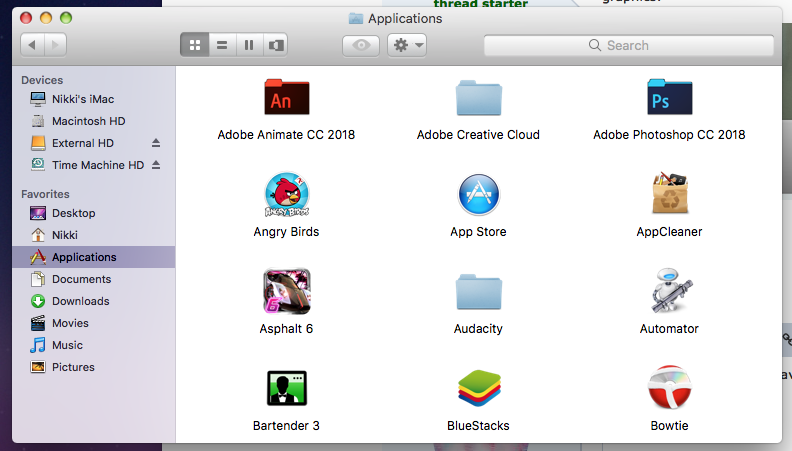Eject Time Machine HD
Screen dimensions: 792x451
156,165
